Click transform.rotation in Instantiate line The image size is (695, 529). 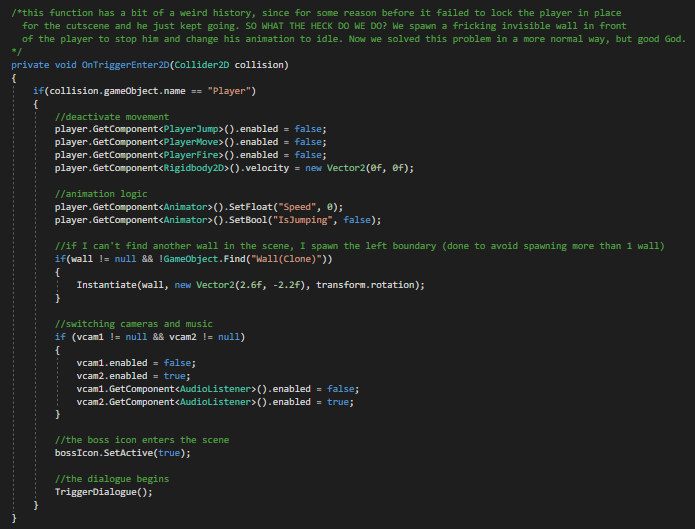(365, 285)
